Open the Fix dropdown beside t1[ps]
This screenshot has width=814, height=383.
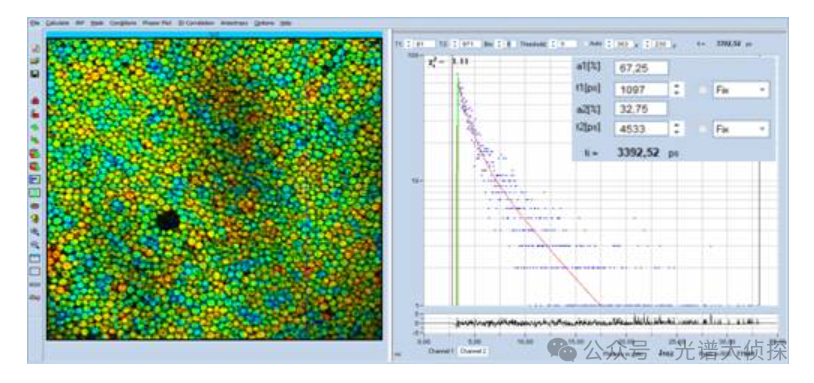pyautogui.click(x=741, y=90)
